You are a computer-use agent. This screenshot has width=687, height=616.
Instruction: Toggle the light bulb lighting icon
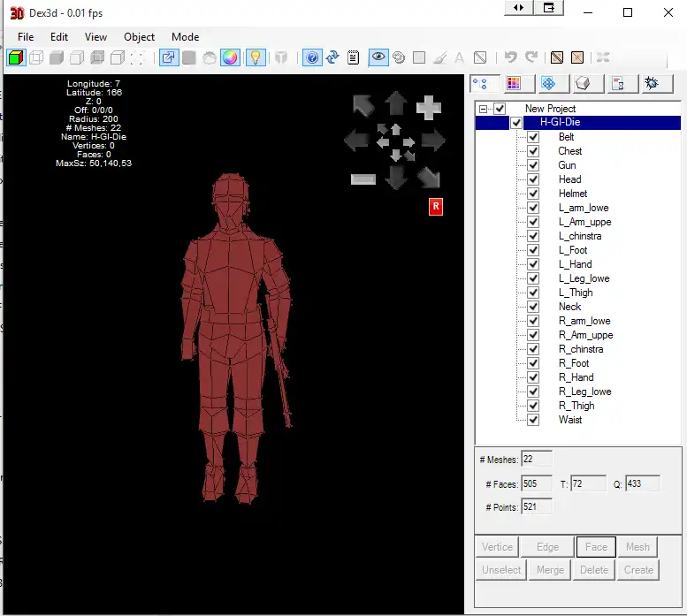coord(256,57)
